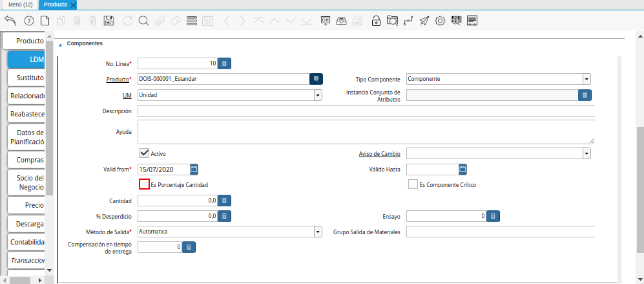
Task: Open calculator for No. Línea field
Action: click(224, 63)
